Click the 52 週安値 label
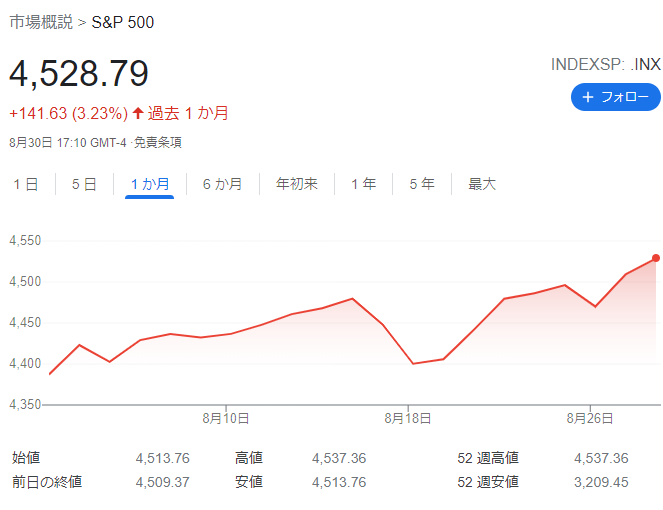Image resolution: width=663 pixels, height=510 pixels. (x=488, y=482)
